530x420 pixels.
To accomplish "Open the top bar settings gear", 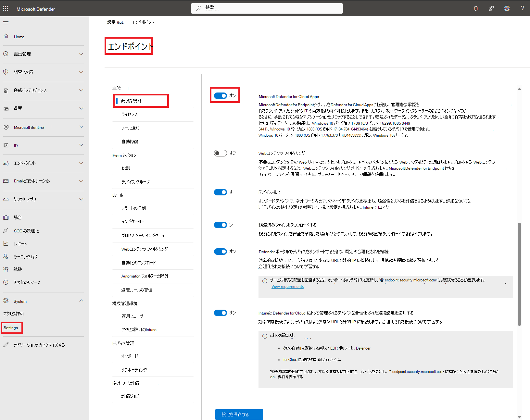I will tap(507, 8).
